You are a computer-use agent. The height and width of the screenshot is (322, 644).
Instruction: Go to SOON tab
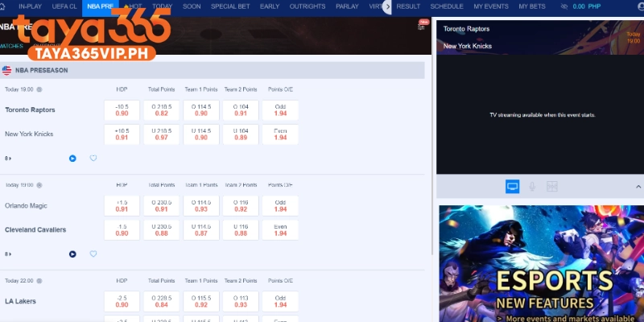pos(192,6)
